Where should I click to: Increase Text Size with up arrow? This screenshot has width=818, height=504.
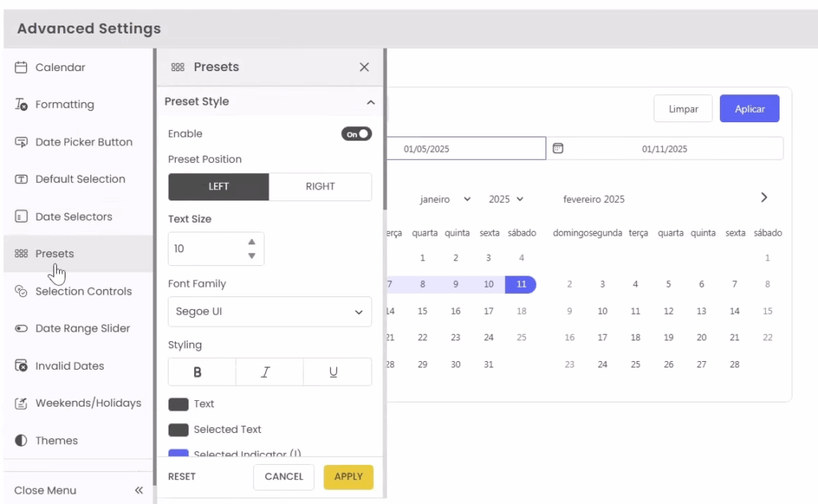(x=252, y=241)
